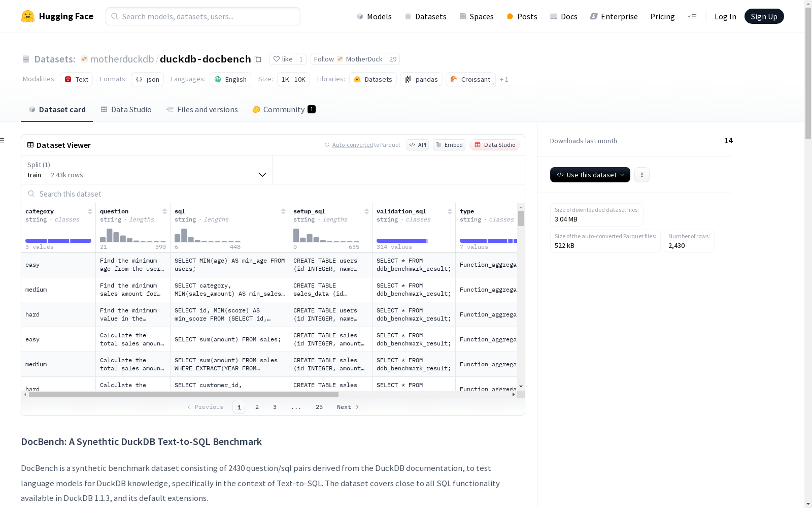Open the dataset actions three-dot menu
This screenshot has width=812, height=508.
click(642, 175)
